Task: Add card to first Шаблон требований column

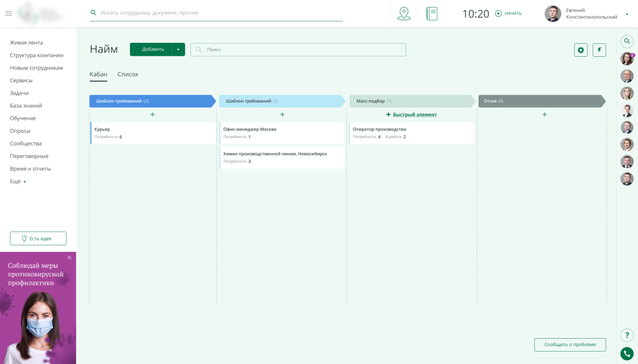Action: (153, 115)
